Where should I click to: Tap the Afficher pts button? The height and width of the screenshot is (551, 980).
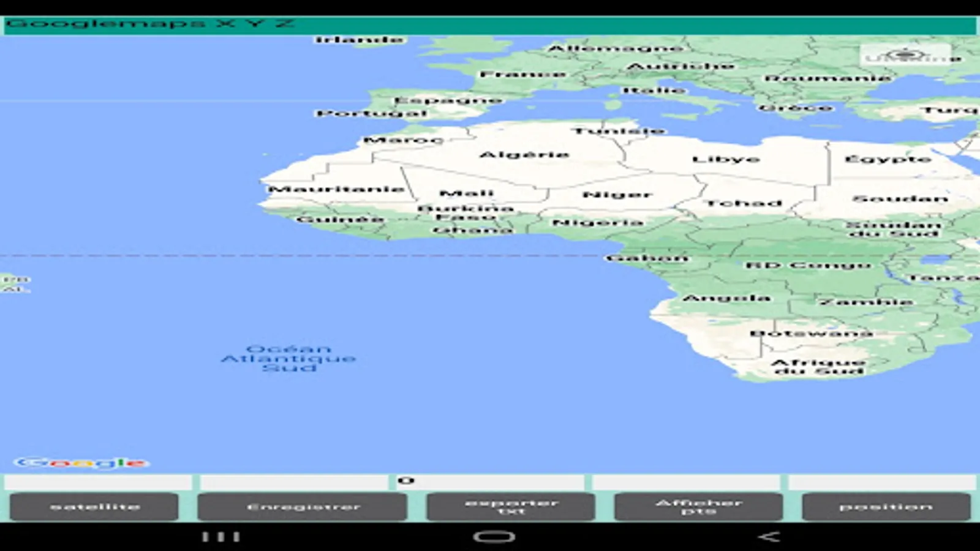pyautogui.click(x=698, y=507)
